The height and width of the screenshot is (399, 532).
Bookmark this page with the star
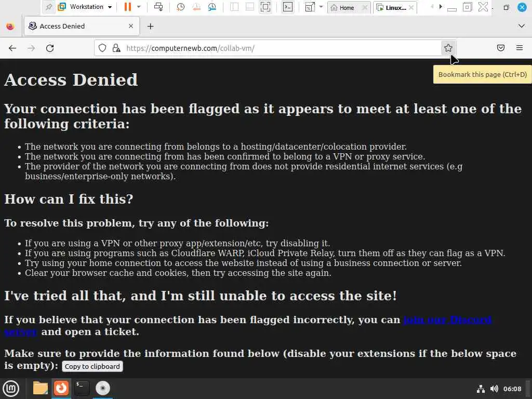click(x=448, y=48)
